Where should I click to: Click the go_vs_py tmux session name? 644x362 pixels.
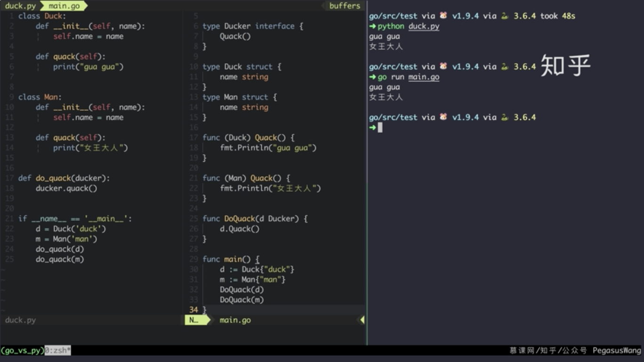pos(22,351)
